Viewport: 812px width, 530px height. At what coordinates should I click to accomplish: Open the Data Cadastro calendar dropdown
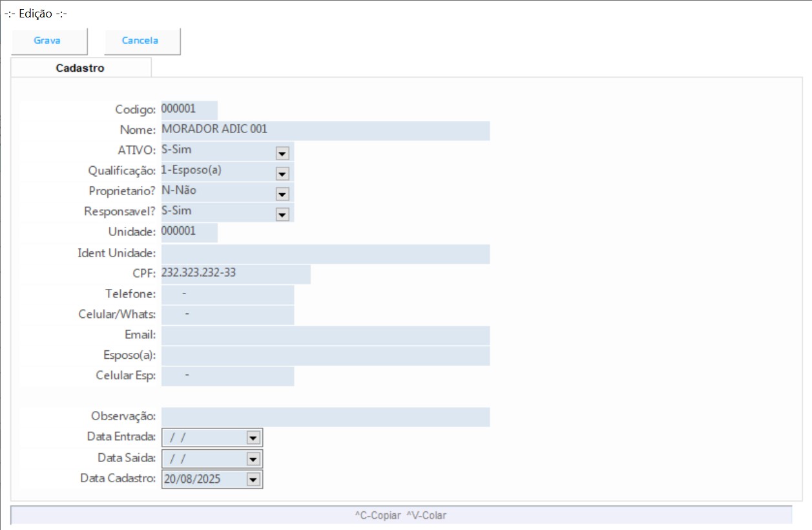tap(253, 480)
